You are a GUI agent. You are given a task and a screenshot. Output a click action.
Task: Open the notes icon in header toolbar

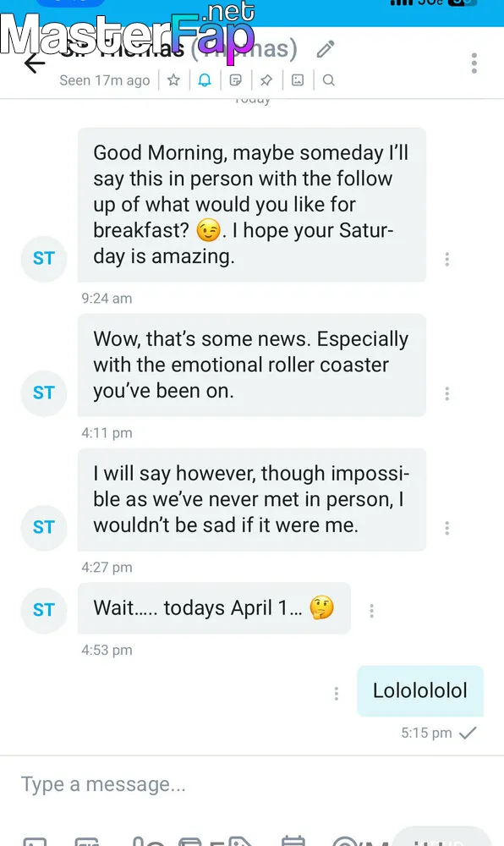pyautogui.click(x=236, y=80)
